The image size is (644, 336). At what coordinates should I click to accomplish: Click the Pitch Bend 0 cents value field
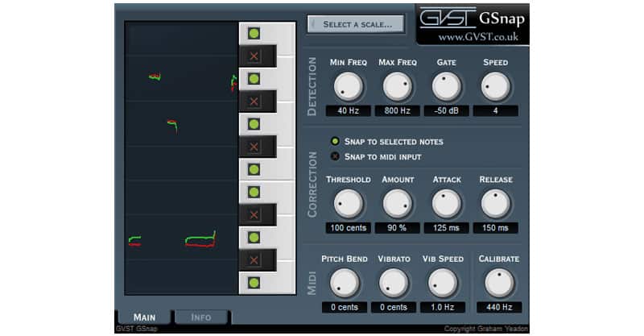tap(345, 307)
